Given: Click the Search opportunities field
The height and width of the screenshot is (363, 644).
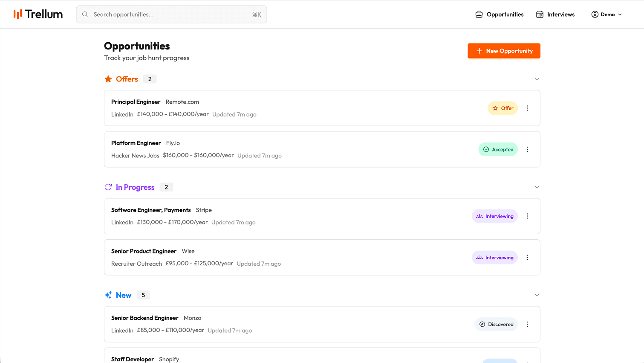Looking at the screenshot, I should point(171,15).
